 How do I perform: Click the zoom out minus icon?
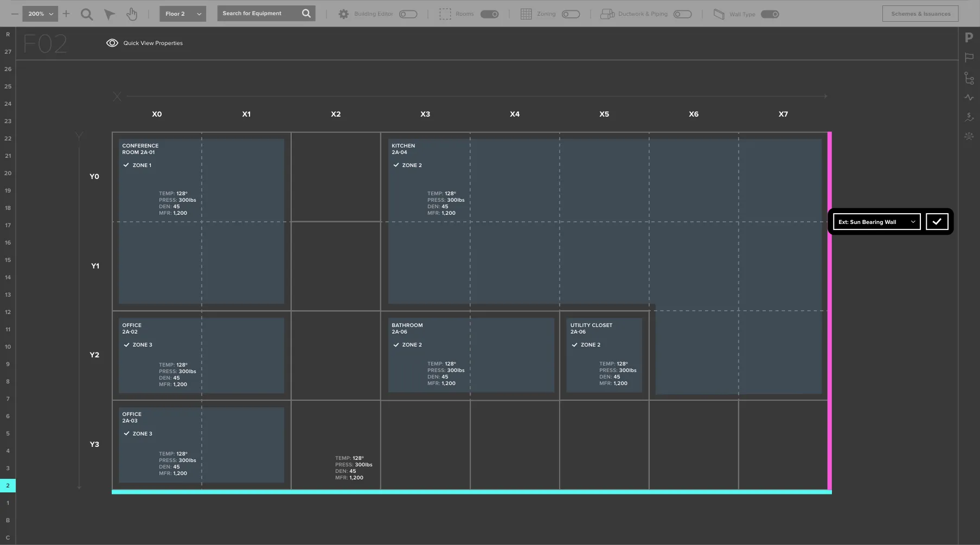click(x=15, y=14)
